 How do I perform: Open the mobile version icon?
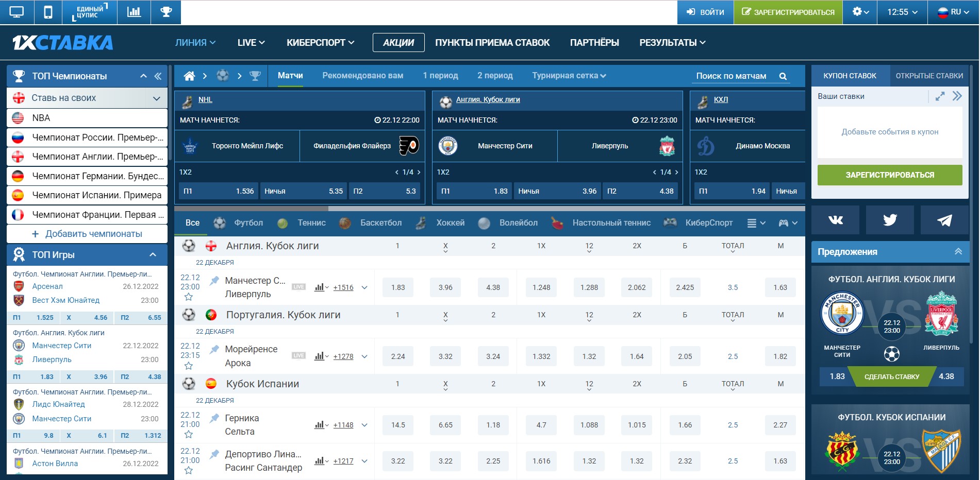[48, 12]
